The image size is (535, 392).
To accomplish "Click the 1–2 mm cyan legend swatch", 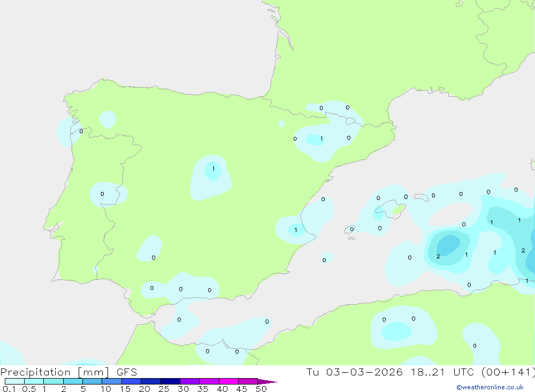I will point(53,381).
